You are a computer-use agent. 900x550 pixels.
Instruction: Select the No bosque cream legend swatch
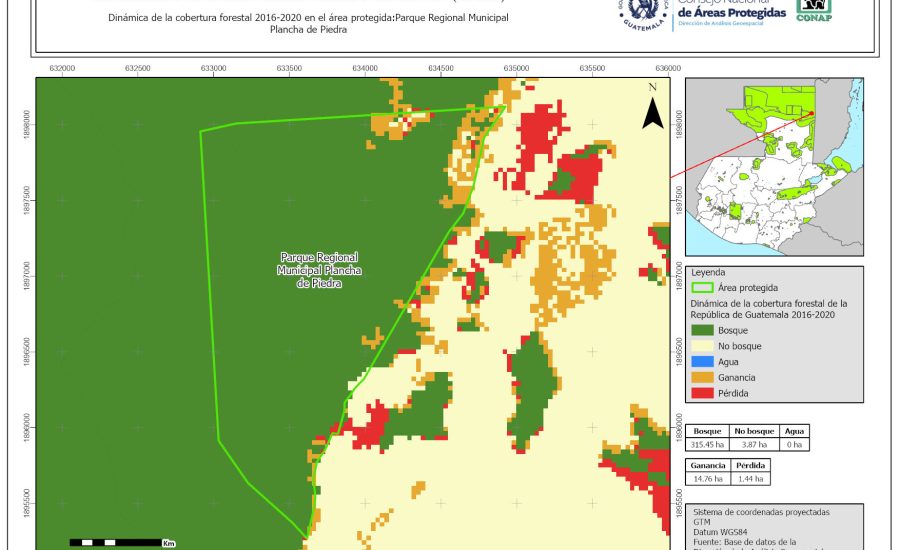(x=702, y=346)
